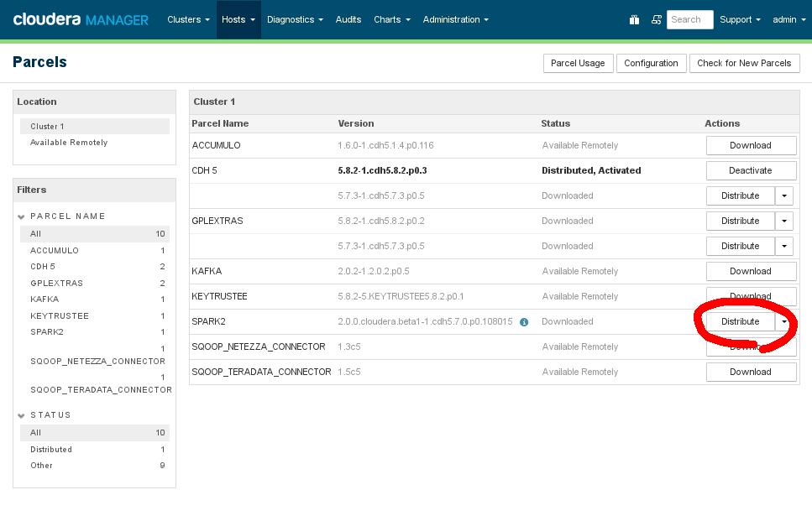The image size is (812, 521).
Task: Deactivate the CDH 5 5.8.2 parcel
Action: click(751, 171)
